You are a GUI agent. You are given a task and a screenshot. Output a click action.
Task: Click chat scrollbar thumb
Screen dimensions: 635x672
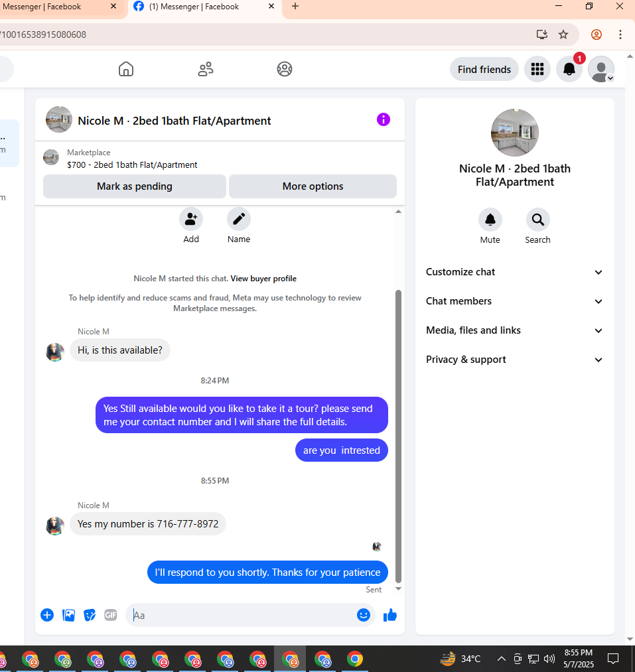click(x=398, y=436)
